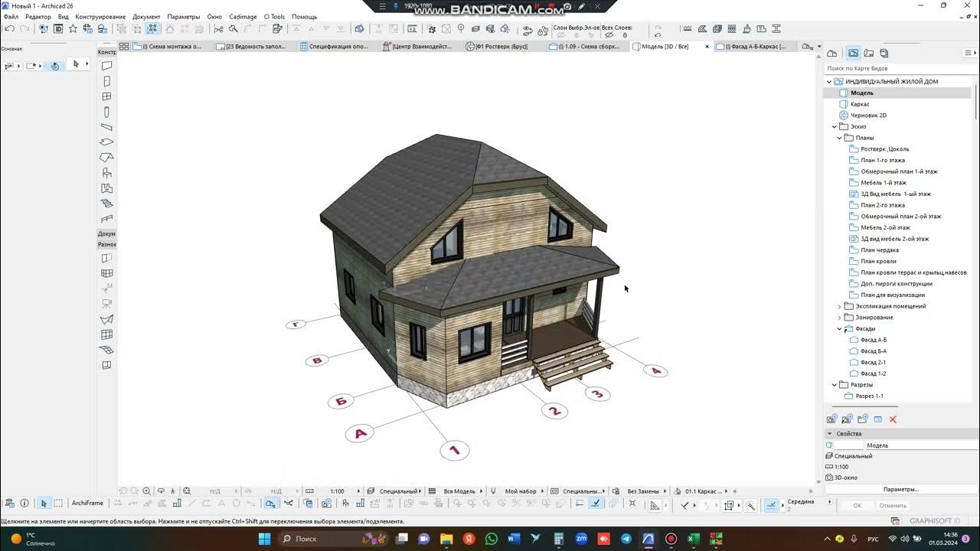The image size is (980, 551).
Task: Select the Wall tool in toolbox
Action: [107, 66]
